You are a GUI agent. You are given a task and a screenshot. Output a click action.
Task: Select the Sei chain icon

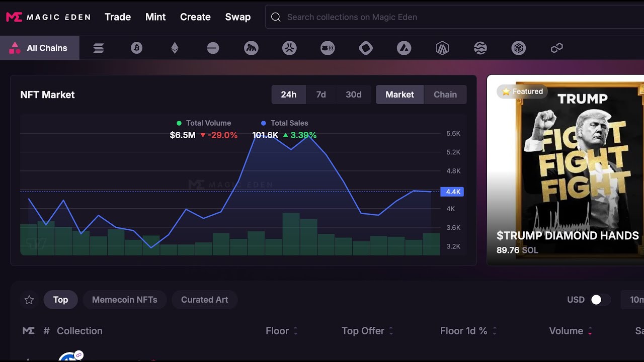[x=480, y=48]
